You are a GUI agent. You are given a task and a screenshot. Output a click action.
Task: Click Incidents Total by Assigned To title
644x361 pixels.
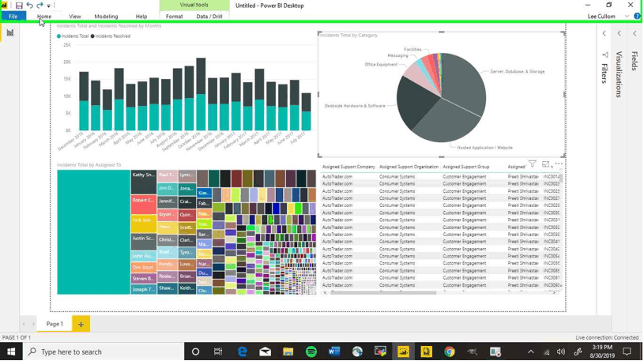(89, 165)
